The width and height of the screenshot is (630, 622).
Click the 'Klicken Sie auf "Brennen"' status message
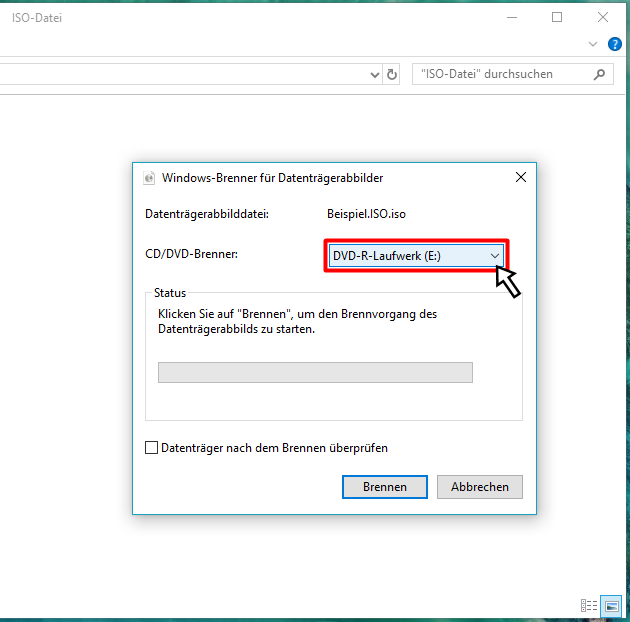pos(297,321)
